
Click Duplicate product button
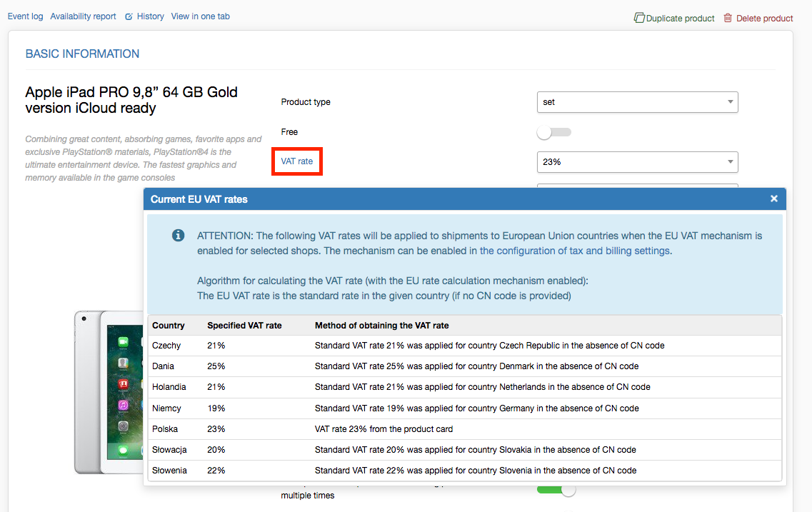(x=674, y=18)
